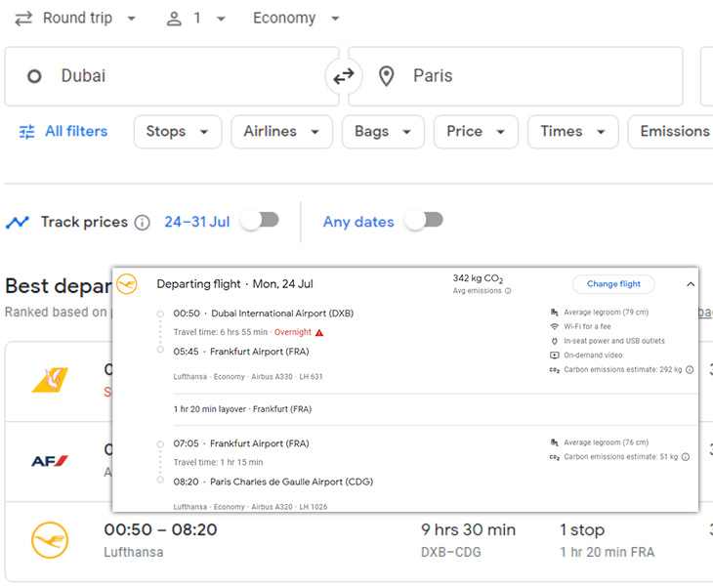Expand the Times filter

(573, 132)
